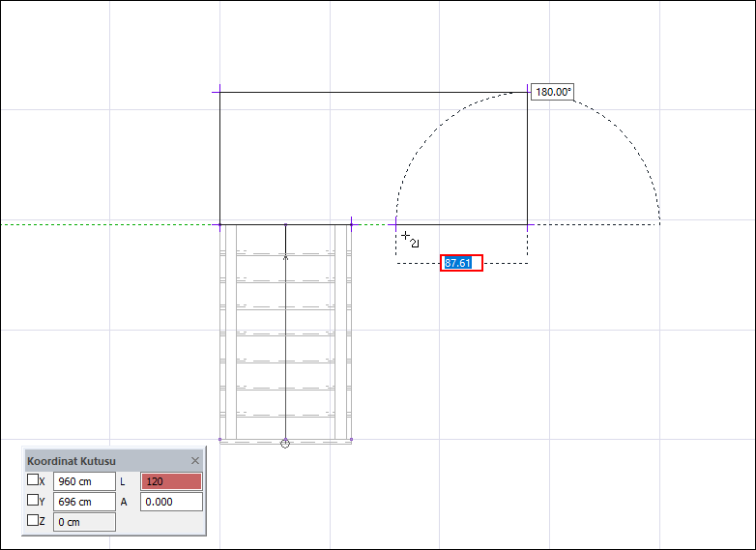This screenshot has width=756, height=550.
Task: Toggle the Y coordinate lock checkbox
Action: click(x=33, y=501)
